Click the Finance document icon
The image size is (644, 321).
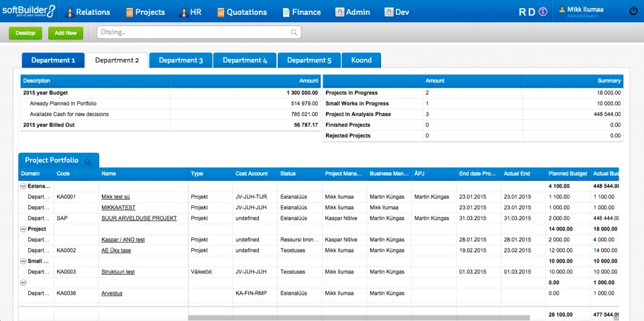(x=286, y=12)
